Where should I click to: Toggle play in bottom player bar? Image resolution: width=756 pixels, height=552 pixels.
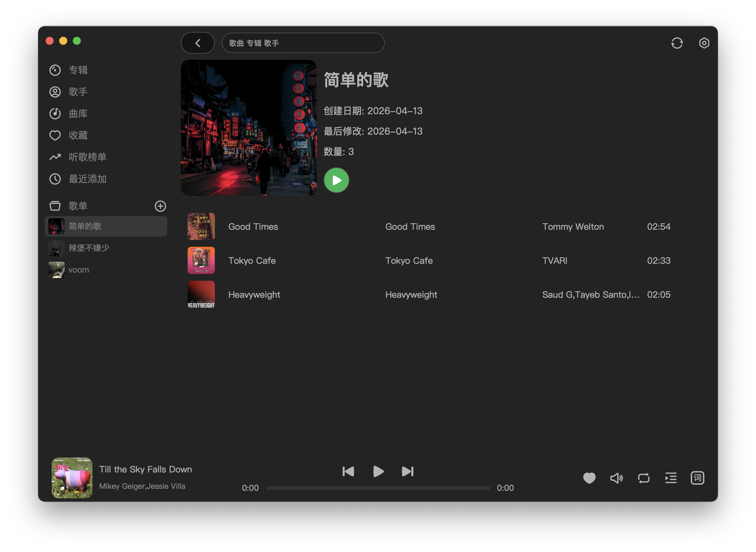pyautogui.click(x=378, y=471)
